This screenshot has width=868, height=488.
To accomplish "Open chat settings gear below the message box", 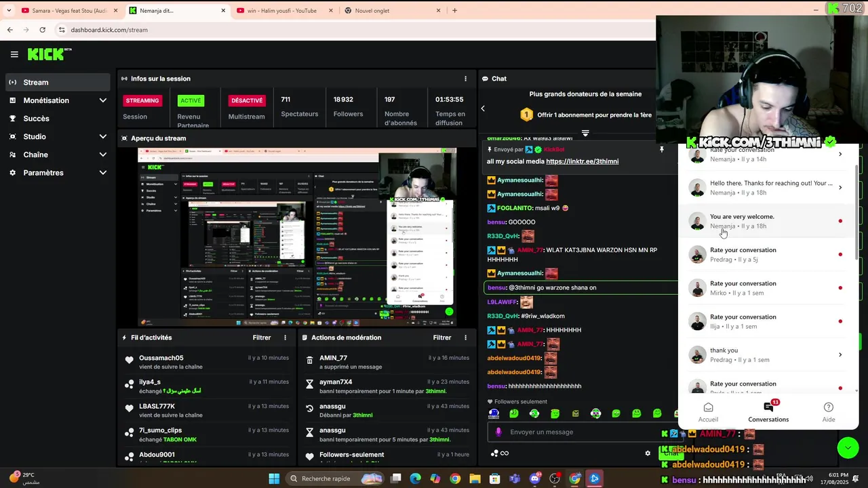I will tap(648, 453).
